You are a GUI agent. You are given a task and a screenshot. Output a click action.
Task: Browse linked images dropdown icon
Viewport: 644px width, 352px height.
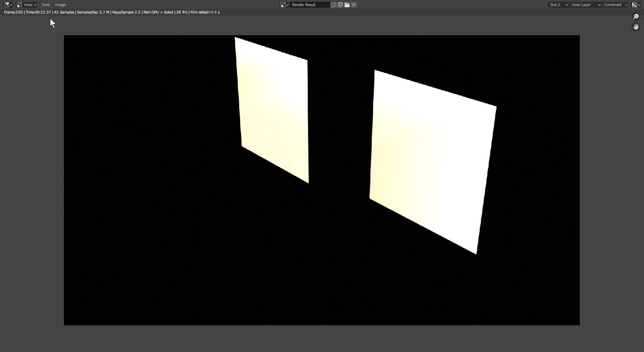[x=284, y=5]
